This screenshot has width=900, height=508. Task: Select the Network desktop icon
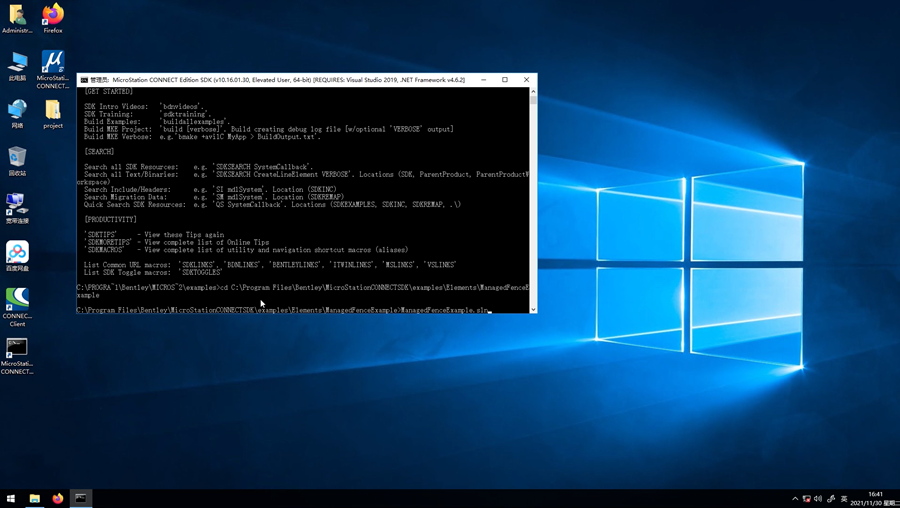point(17,114)
